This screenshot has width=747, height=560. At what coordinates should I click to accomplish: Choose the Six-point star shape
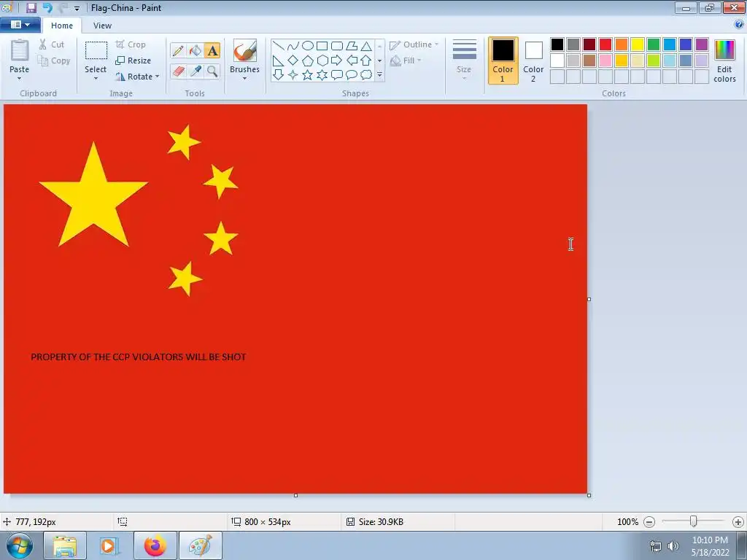[x=322, y=75]
